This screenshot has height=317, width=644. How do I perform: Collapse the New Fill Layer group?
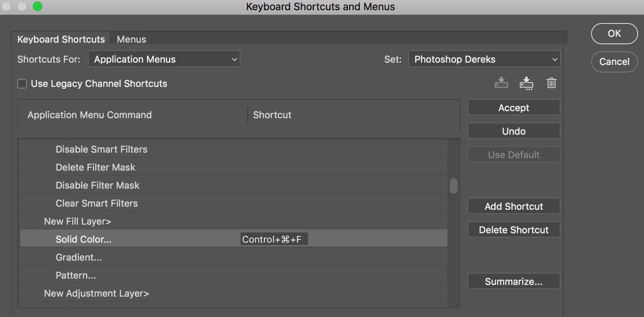pyautogui.click(x=77, y=222)
